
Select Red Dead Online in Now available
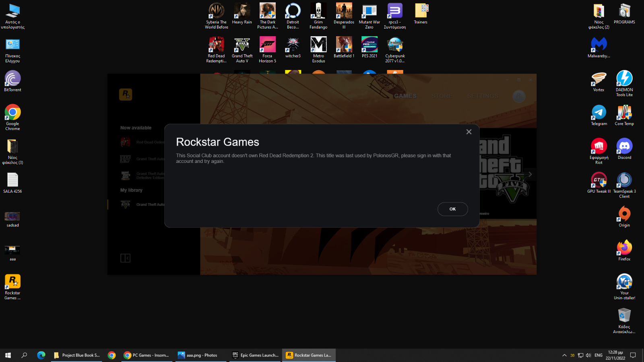pos(143,142)
